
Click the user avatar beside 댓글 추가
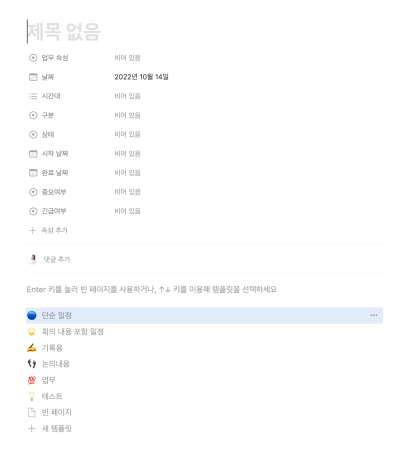[33, 259]
